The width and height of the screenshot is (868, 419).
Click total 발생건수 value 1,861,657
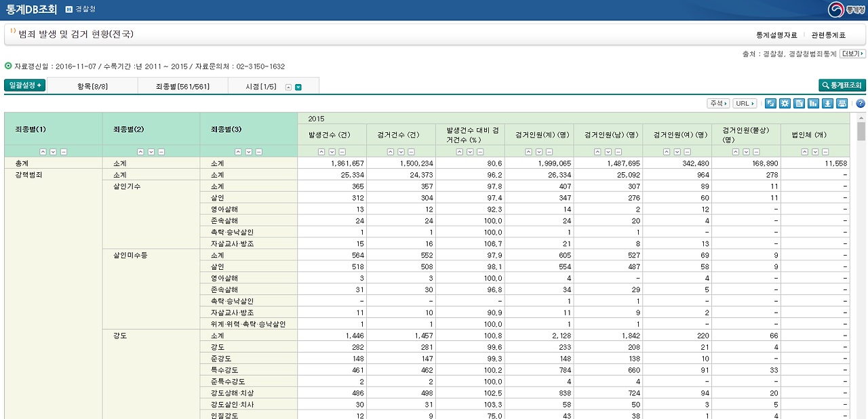348,163
